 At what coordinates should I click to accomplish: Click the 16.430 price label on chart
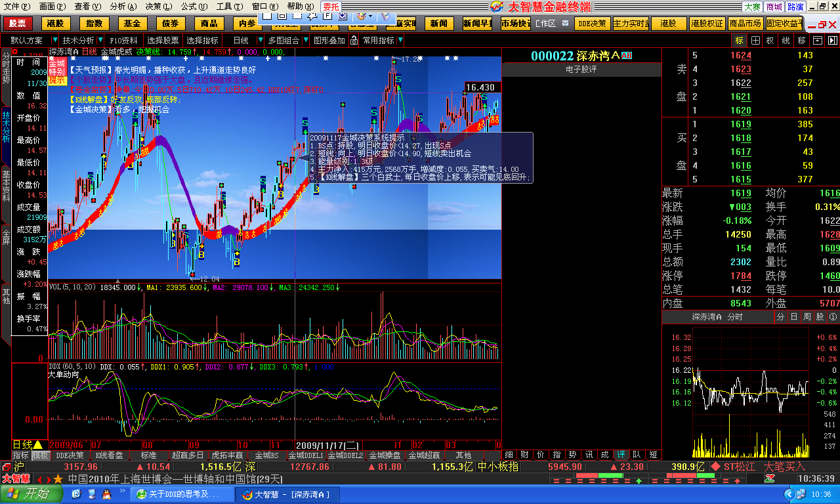tap(483, 87)
